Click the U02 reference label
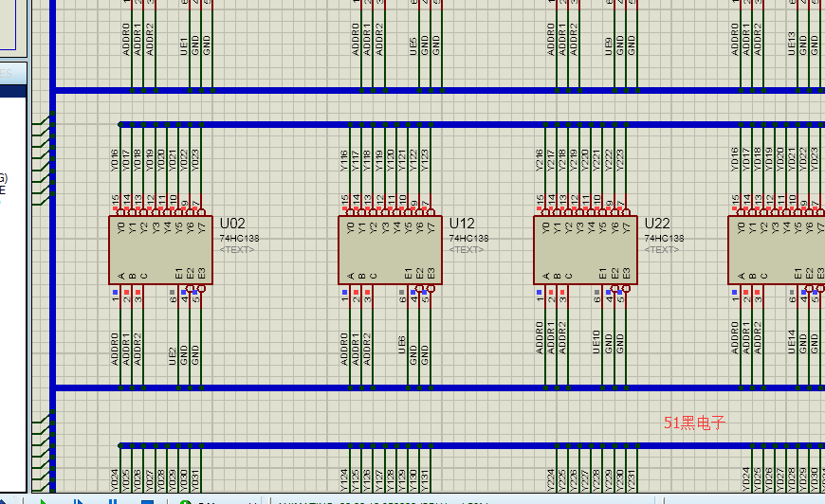The image size is (825, 504). (x=232, y=224)
